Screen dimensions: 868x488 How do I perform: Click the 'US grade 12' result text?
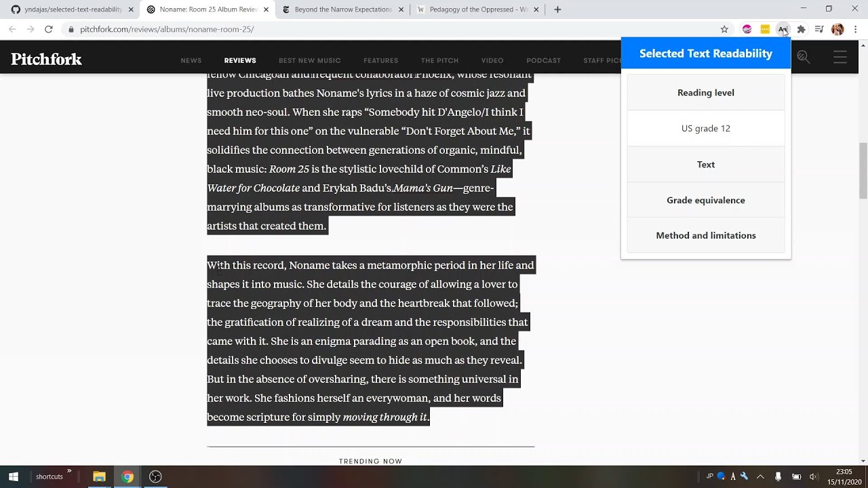tap(706, 128)
